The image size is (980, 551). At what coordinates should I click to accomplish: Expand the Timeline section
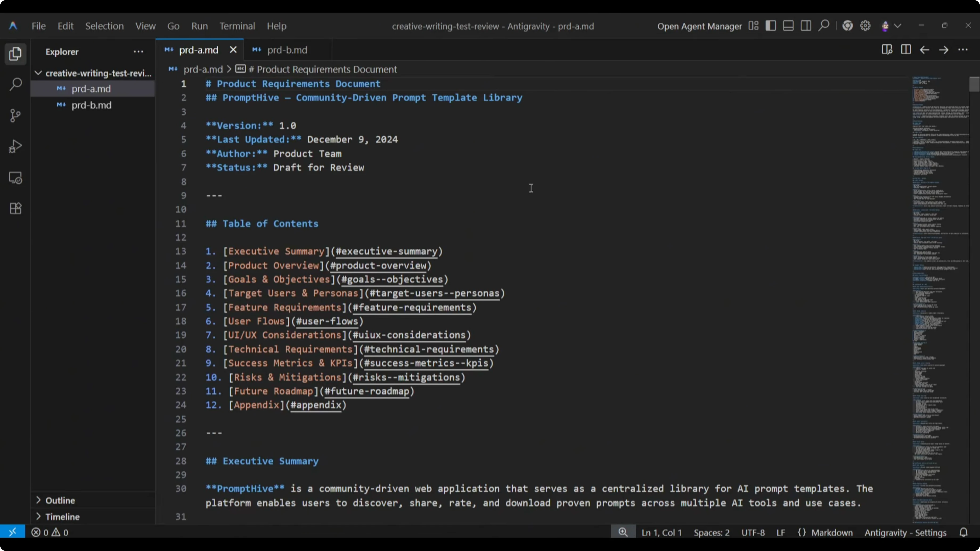[62, 517]
